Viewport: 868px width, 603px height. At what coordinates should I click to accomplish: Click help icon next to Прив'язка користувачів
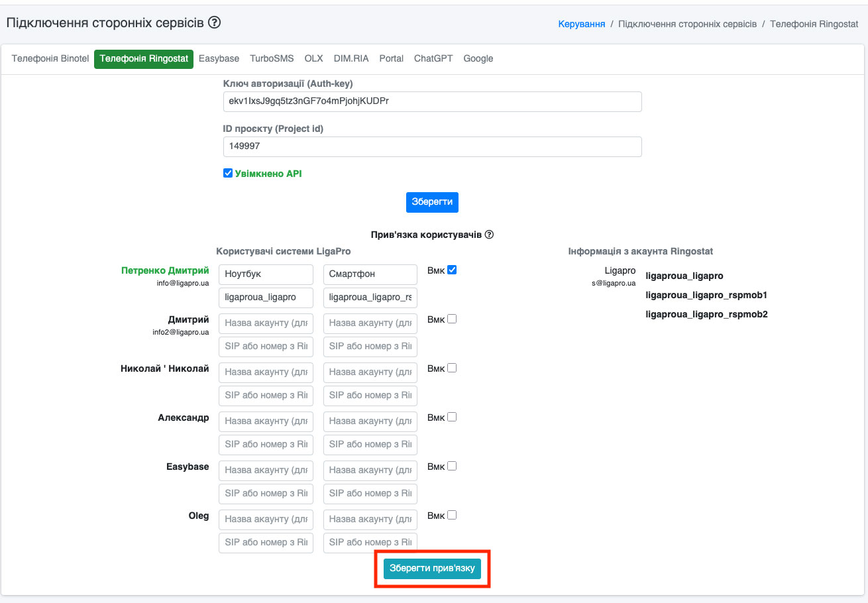pos(489,235)
